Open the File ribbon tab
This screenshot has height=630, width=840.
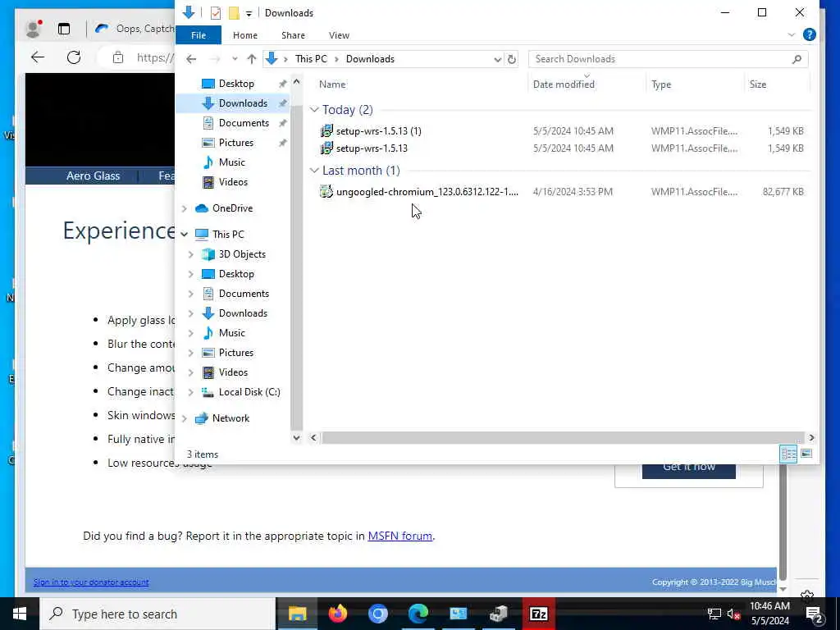199,34
